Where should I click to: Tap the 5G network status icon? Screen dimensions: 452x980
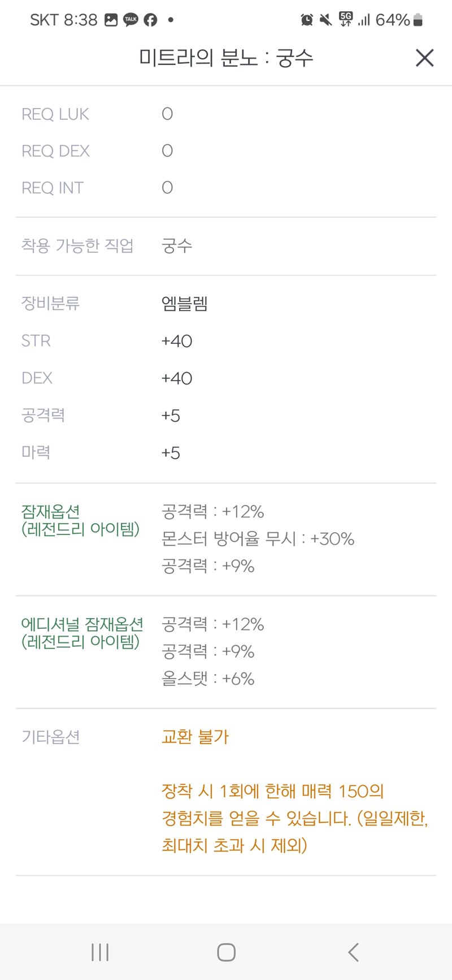pyautogui.click(x=345, y=19)
